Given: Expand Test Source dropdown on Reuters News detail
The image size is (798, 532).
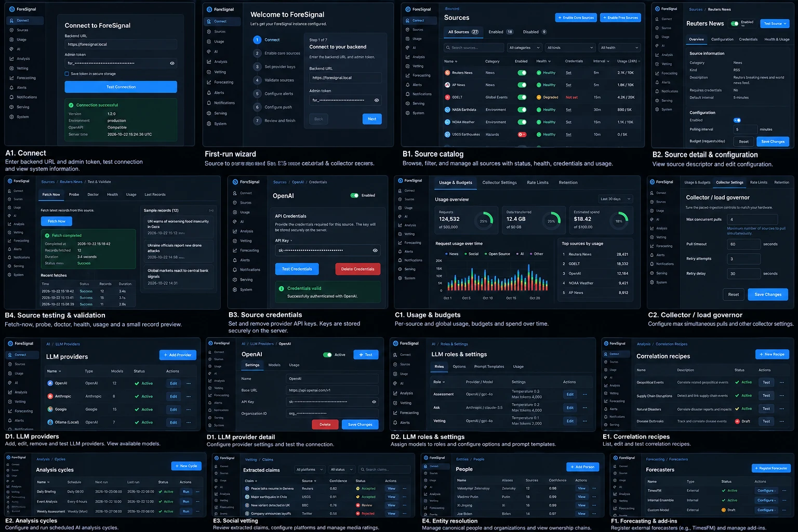Looking at the screenshot, I should click(775, 23).
